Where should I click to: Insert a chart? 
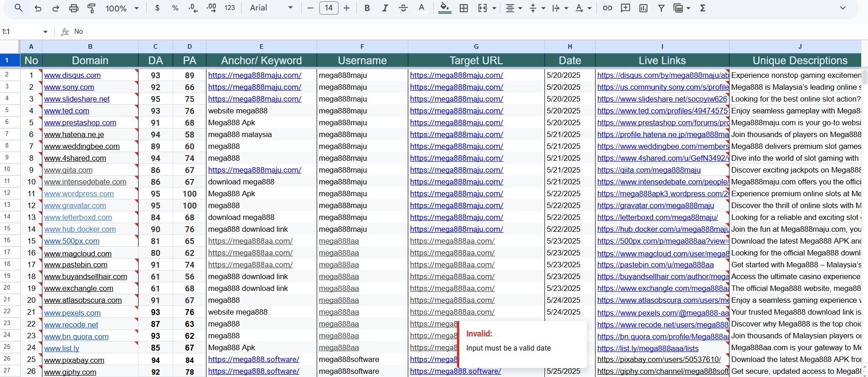pyautogui.click(x=643, y=8)
